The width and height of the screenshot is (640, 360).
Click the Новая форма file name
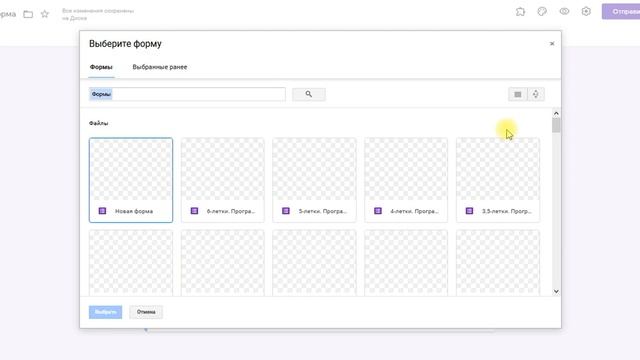click(134, 211)
